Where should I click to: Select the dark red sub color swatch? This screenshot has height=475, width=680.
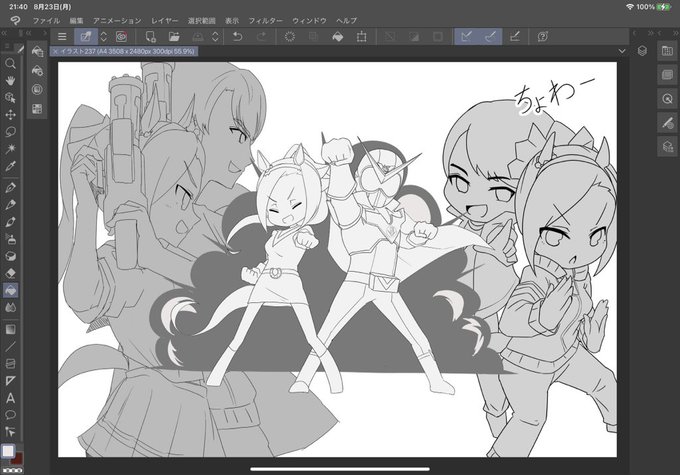(x=18, y=459)
